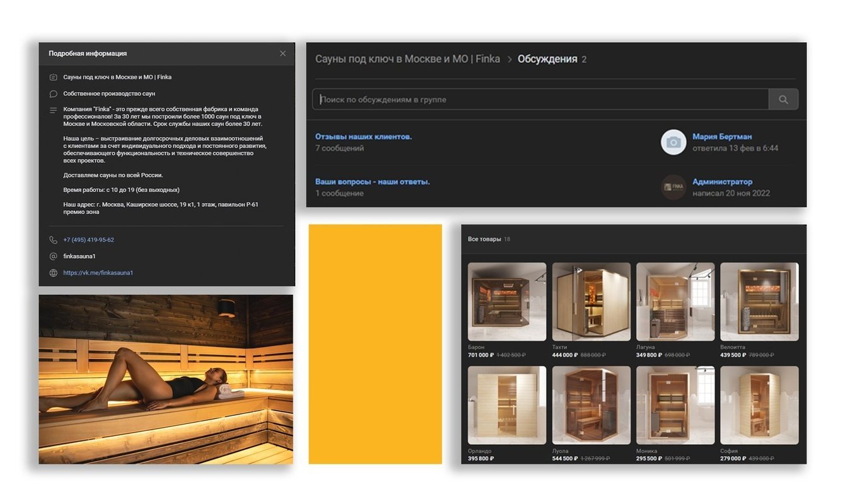Open the Администратор profile link
This screenshot has height=504, width=845.
[x=723, y=181]
